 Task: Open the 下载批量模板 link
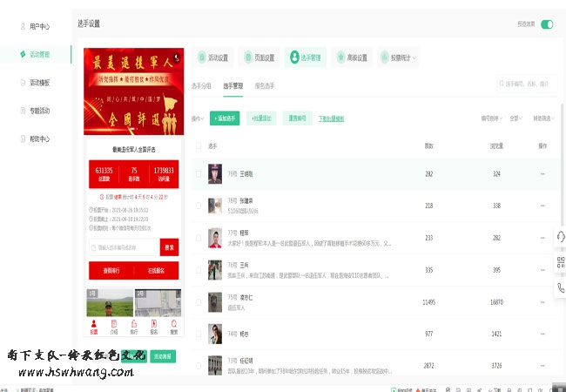pos(332,118)
